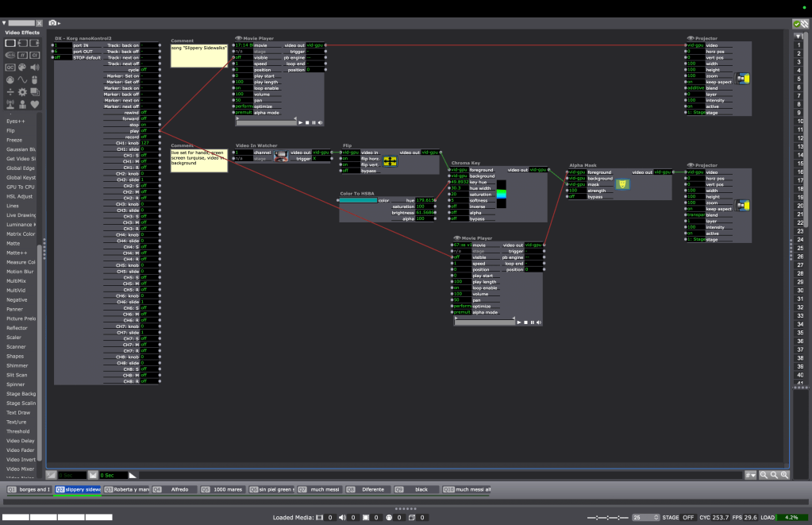The image size is (812, 525).
Task: Click the turquoise color swatch in Color To HSBA
Action: click(358, 200)
